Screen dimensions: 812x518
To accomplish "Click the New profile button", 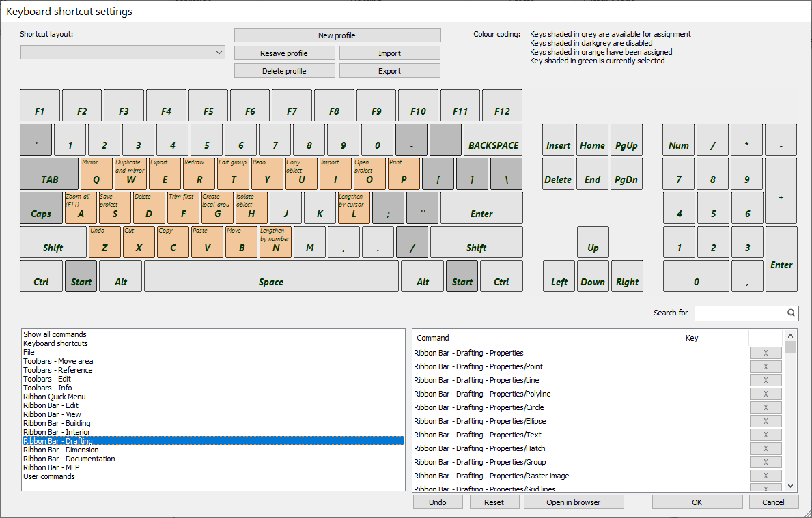I will click(x=337, y=35).
